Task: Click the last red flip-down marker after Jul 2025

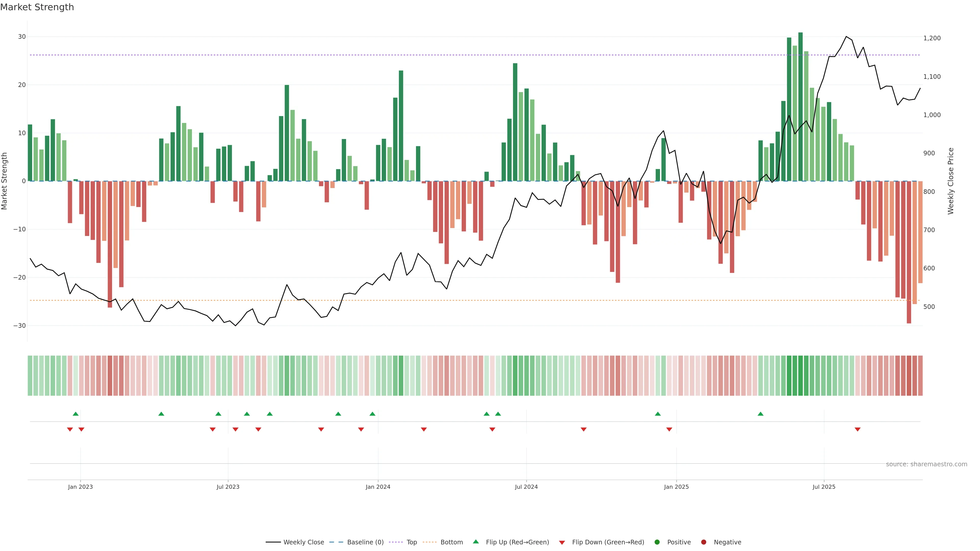Action: click(x=857, y=429)
